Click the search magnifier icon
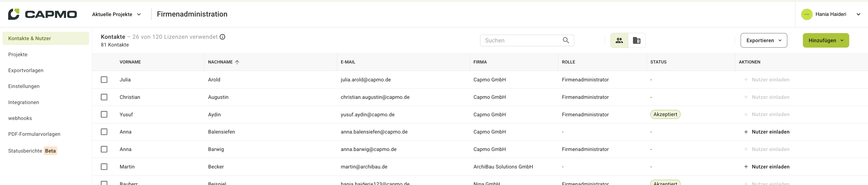Image resolution: width=868 pixels, height=185 pixels. point(566,40)
